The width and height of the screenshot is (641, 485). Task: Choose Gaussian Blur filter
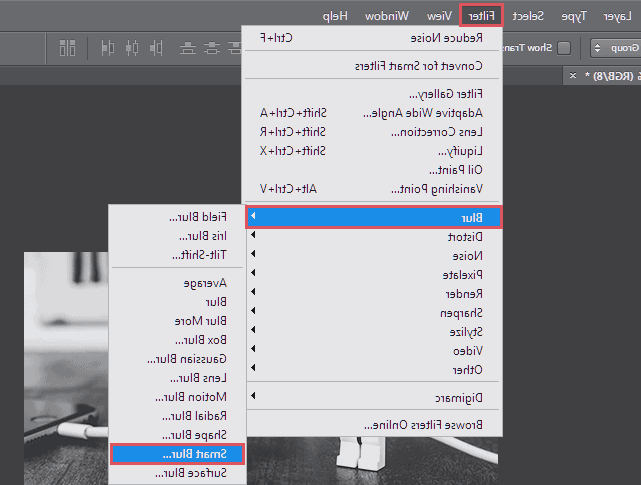(x=177, y=359)
